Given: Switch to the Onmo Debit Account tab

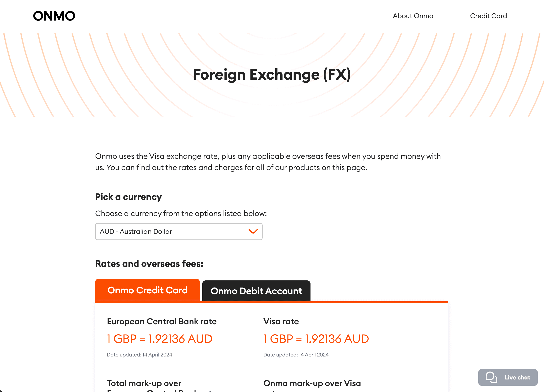Looking at the screenshot, I should pos(256,291).
